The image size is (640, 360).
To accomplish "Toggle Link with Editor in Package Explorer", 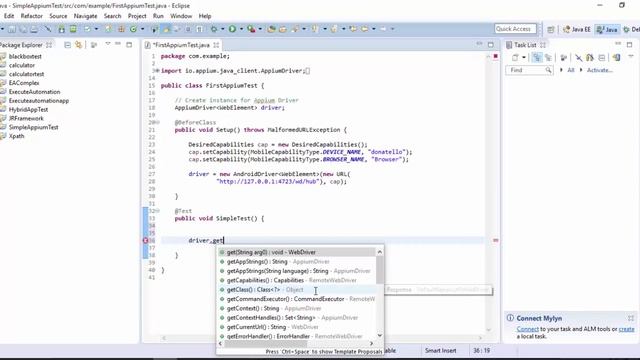I will 78,45.
